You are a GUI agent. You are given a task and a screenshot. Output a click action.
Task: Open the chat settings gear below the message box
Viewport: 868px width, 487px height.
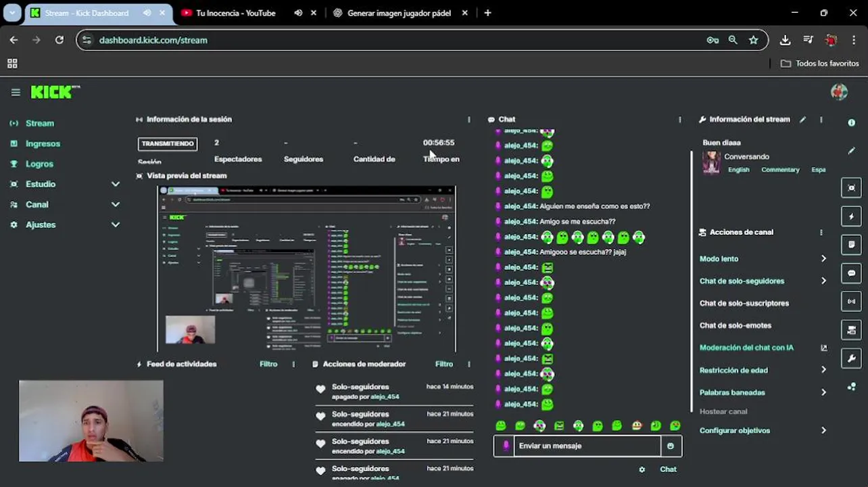[642, 469]
